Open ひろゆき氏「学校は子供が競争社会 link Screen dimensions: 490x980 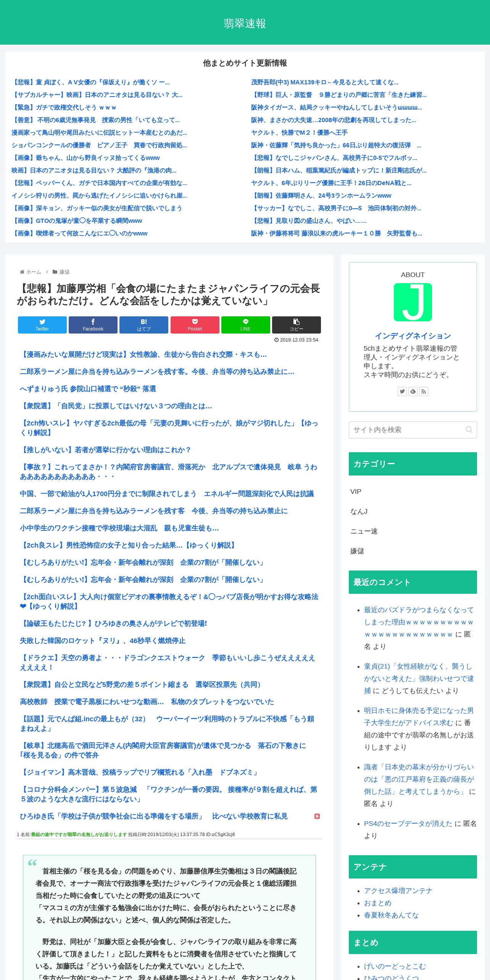click(154, 816)
